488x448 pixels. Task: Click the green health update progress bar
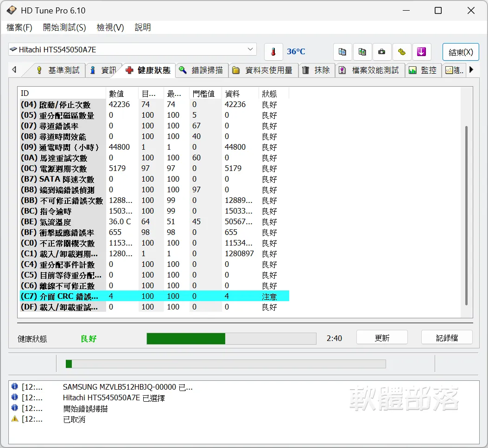pos(231,339)
